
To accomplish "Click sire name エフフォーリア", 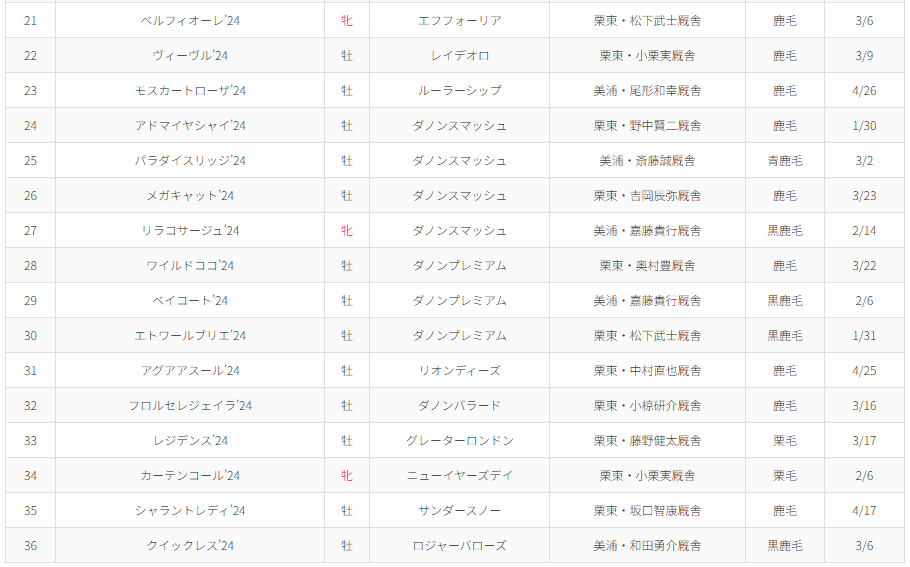I will point(459,20).
